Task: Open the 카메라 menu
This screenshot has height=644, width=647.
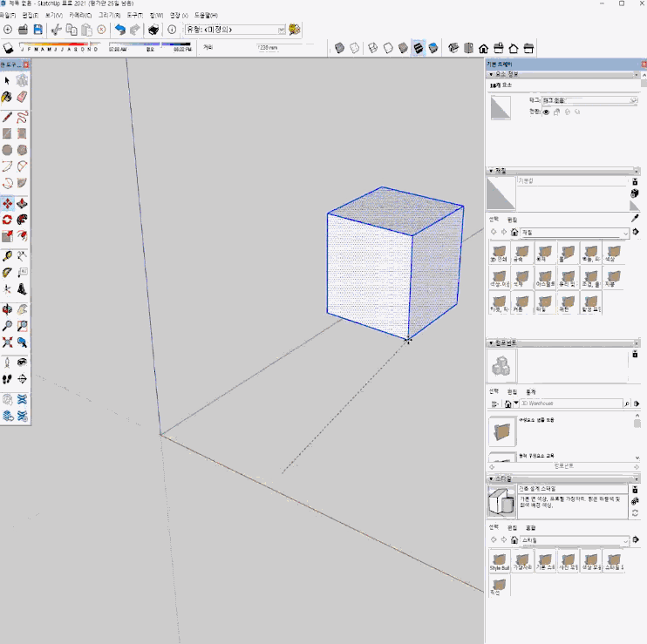Action: [x=80, y=16]
